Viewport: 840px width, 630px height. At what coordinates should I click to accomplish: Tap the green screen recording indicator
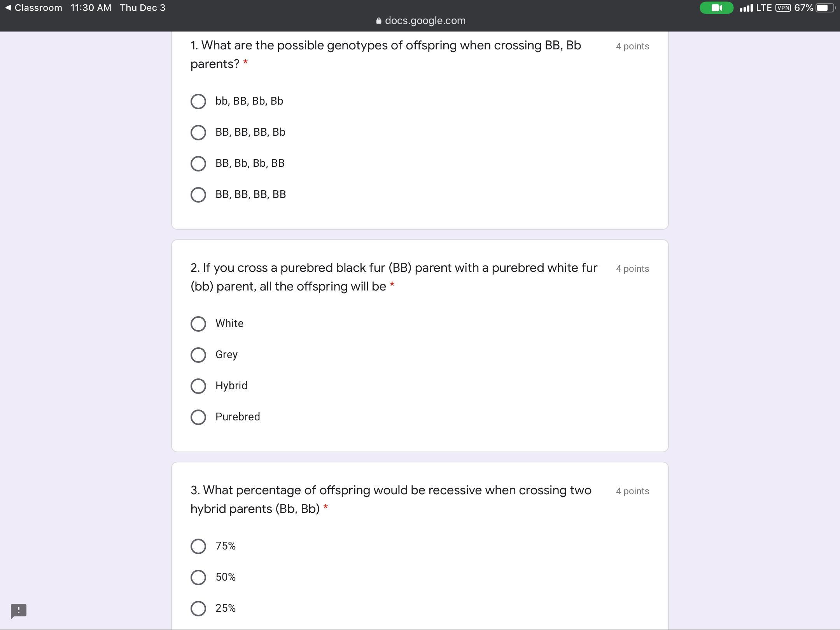click(x=716, y=8)
